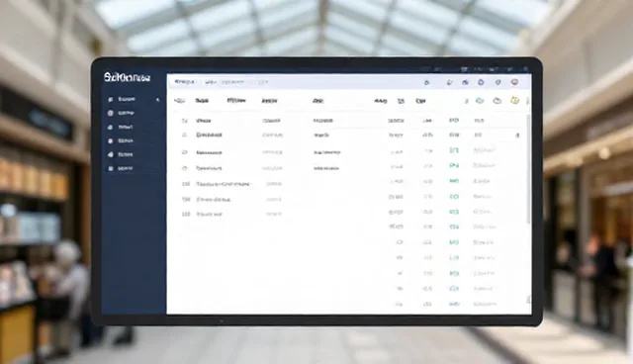Open the vertical dots menu beside yellow icon
The height and width of the screenshot is (364, 633).
pyautogui.click(x=527, y=101)
